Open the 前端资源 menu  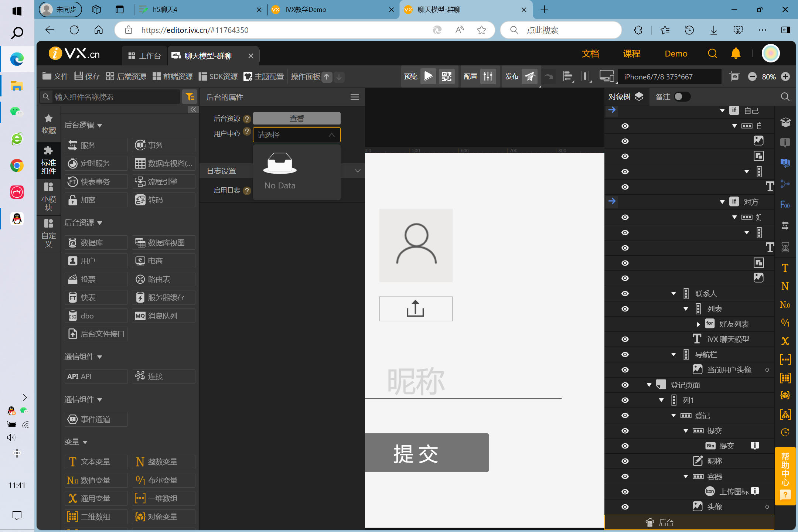(173, 76)
